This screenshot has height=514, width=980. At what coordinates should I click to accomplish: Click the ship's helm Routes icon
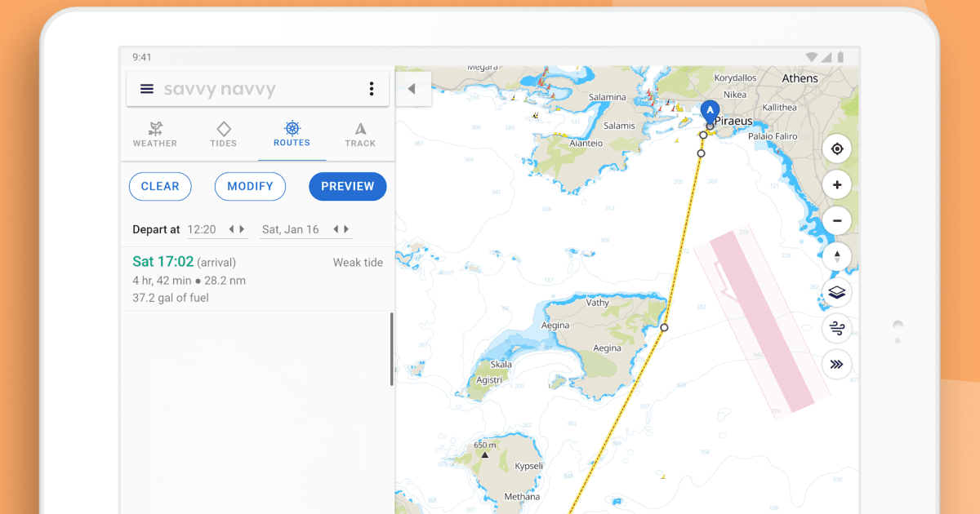(292, 133)
